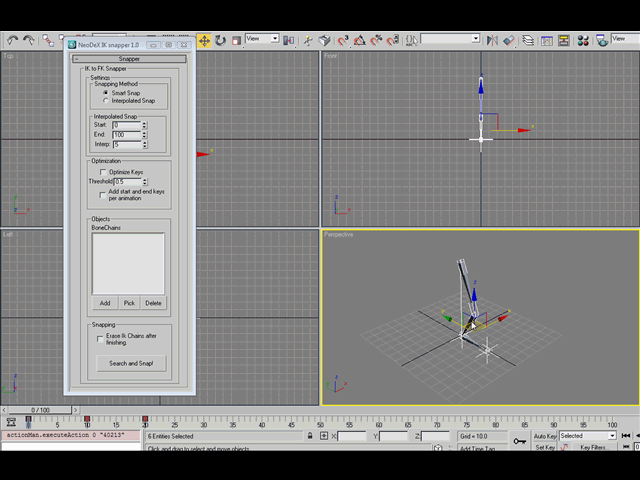Click the Threshold value input field

pos(127,182)
